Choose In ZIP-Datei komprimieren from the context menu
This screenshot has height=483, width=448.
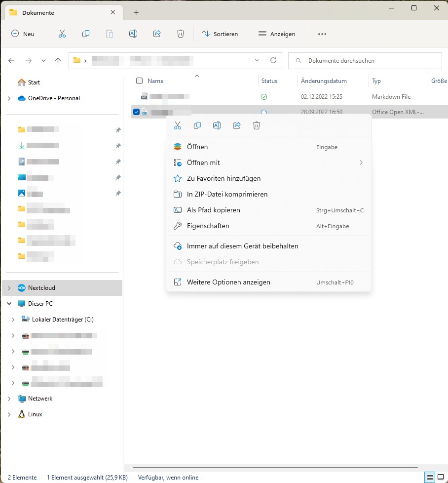tap(227, 194)
